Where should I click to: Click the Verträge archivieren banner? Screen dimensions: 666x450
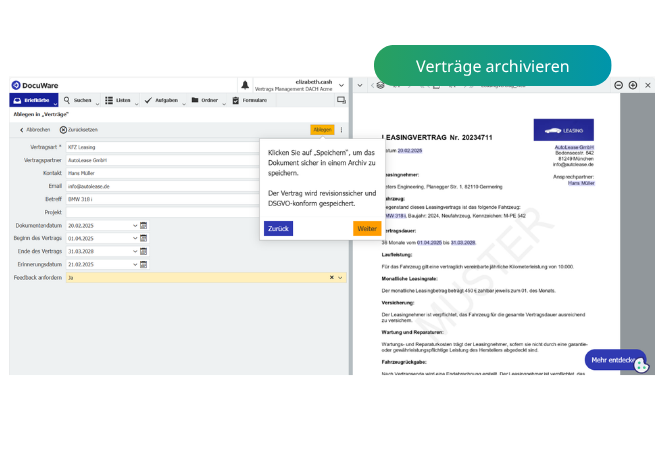[x=493, y=66]
